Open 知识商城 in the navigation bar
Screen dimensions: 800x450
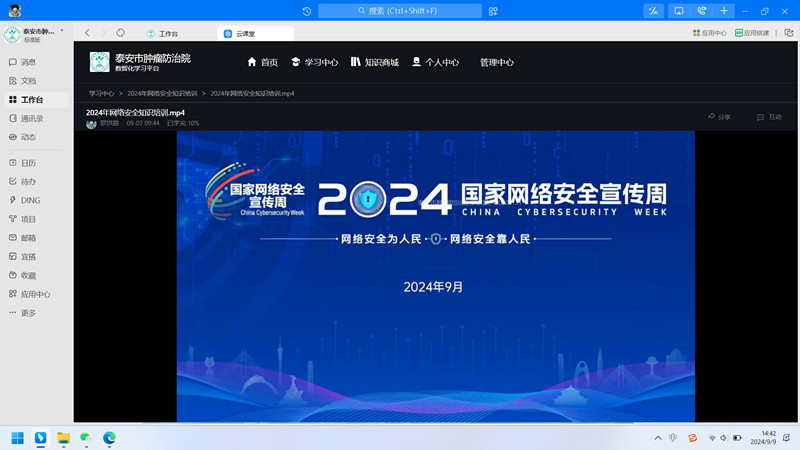pyautogui.click(x=374, y=62)
